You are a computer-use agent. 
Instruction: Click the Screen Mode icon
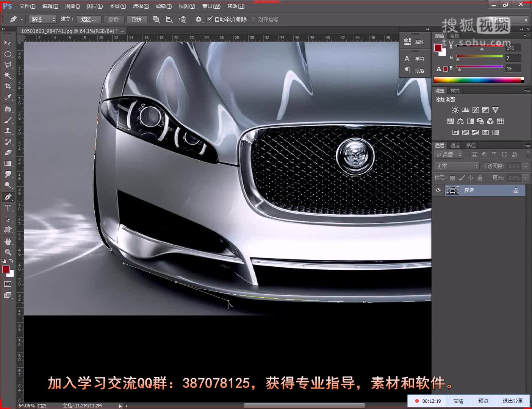[x=8, y=295]
